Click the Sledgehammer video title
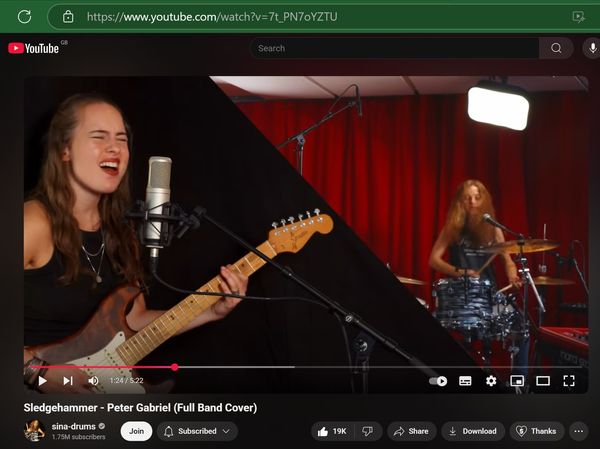 (140, 408)
